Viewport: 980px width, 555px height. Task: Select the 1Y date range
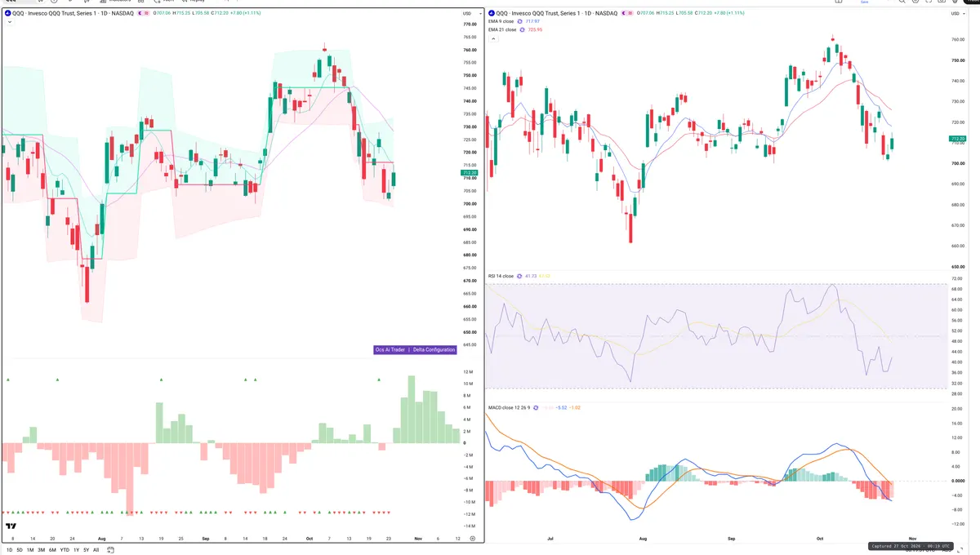(x=76, y=550)
